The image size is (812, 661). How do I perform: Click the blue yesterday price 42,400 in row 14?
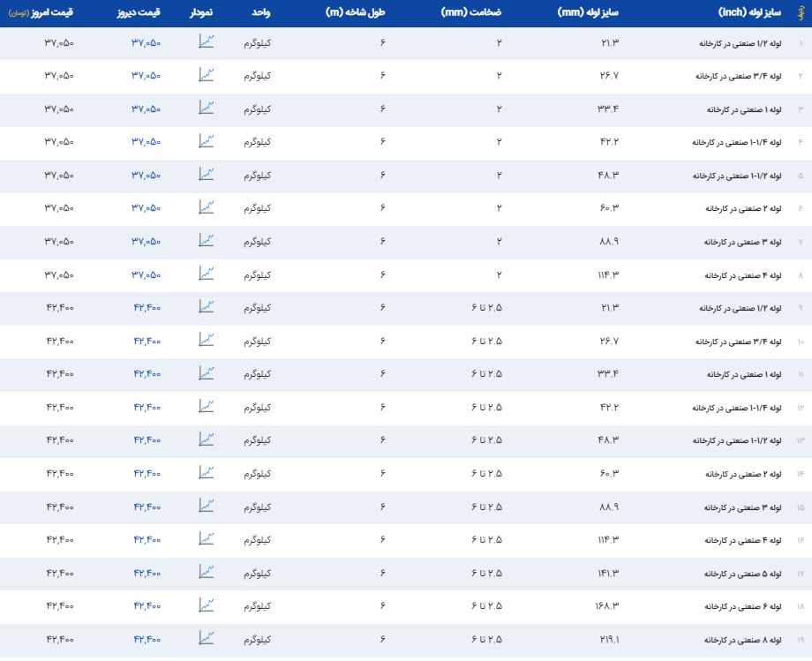tap(147, 474)
